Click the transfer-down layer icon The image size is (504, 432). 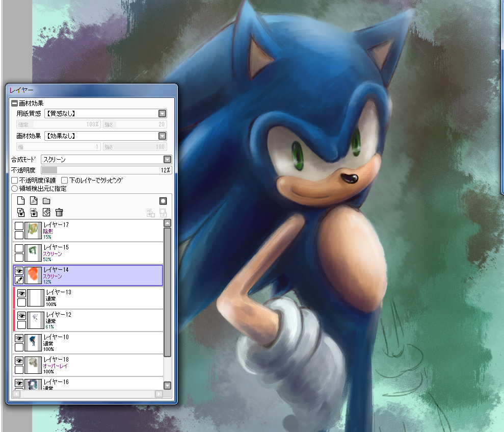pos(21,212)
